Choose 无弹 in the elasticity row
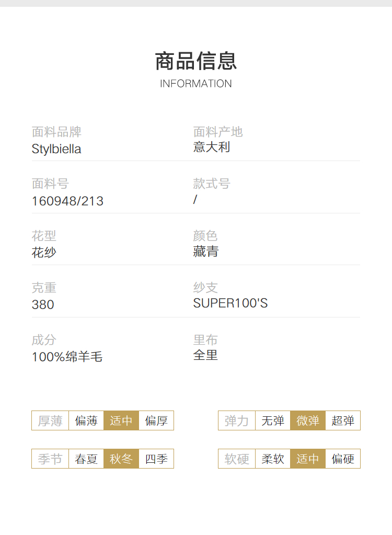 pyautogui.click(x=273, y=420)
